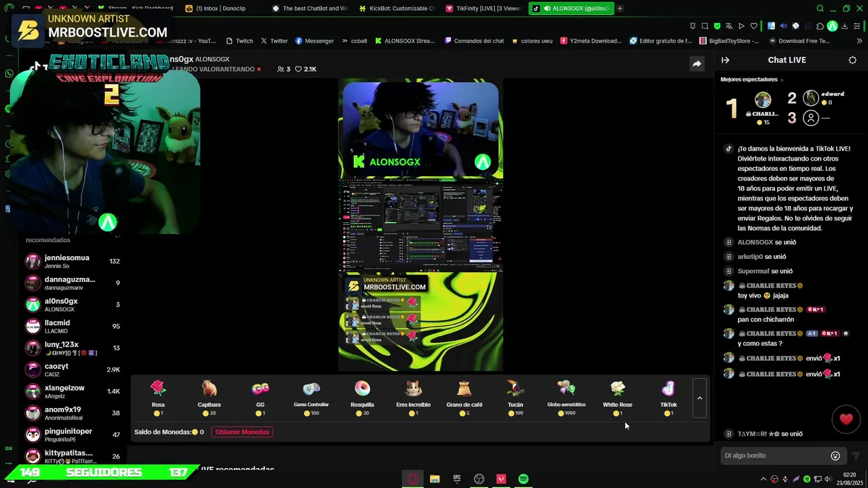Screen dimensions: 868x488
Task: Open the Twitch bookmark
Action: (x=239, y=41)
